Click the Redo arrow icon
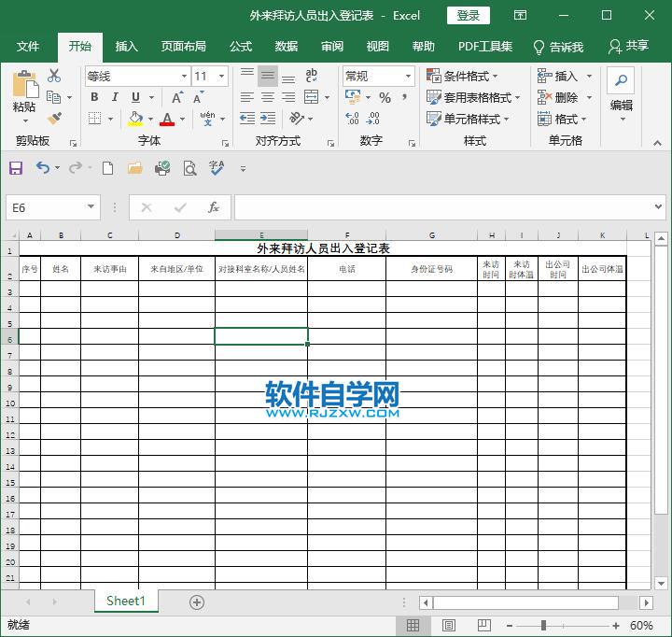Image resolution: width=672 pixels, height=637 pixels. point(75,167)
